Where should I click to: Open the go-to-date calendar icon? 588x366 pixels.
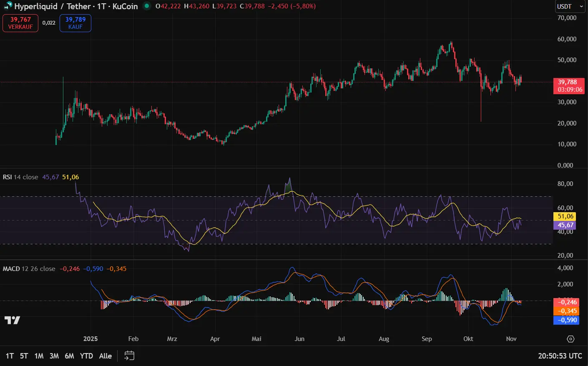[x=129, y=356]
